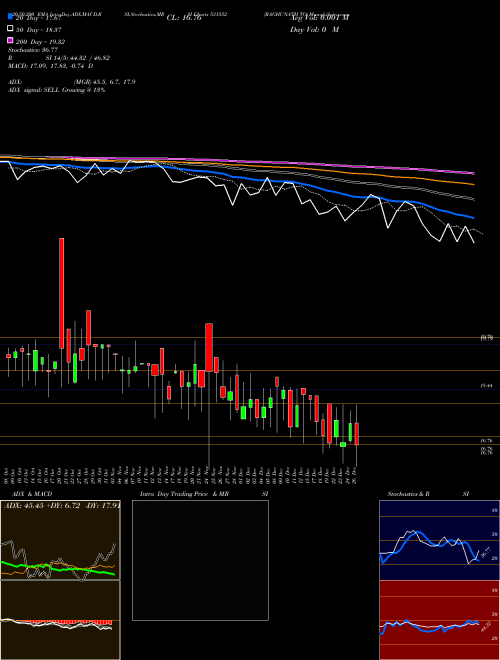Click the 'Stochastics: 36.77' readout
Viewport: 500px width, 660px height.
32,50
